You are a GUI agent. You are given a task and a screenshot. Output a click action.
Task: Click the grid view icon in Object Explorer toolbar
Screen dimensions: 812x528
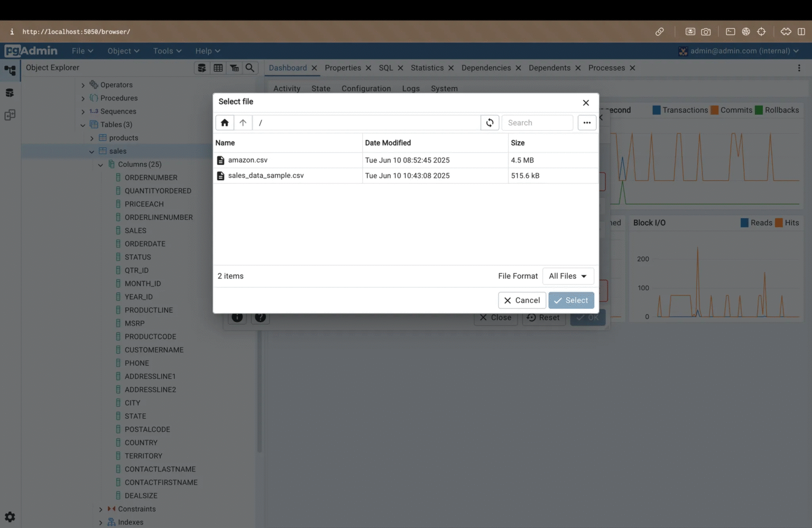[x=218, y=68]
